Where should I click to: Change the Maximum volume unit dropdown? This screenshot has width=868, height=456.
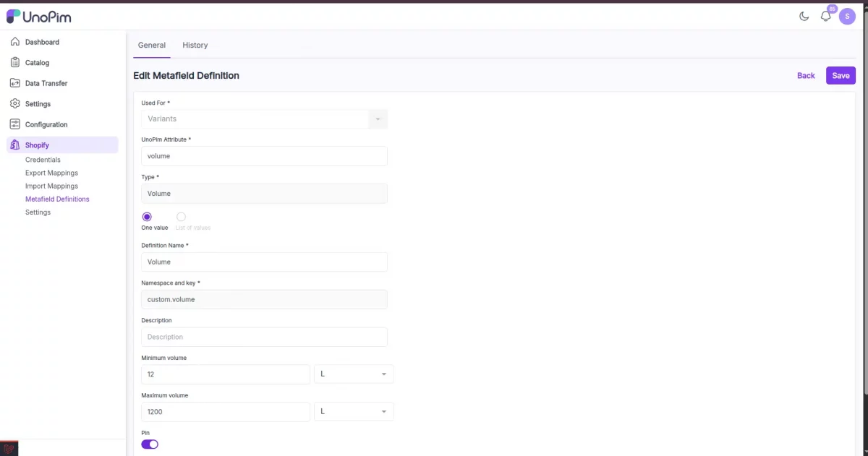[x=353, y=411]
